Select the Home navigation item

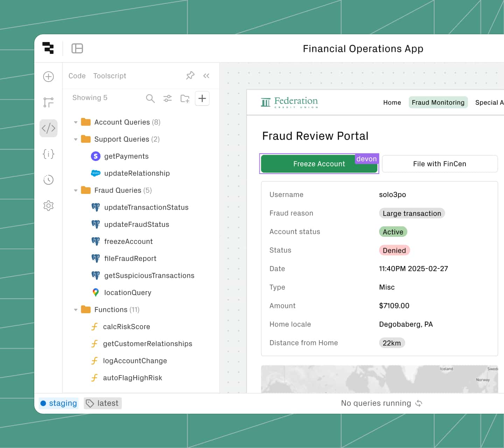coord(392,103)
